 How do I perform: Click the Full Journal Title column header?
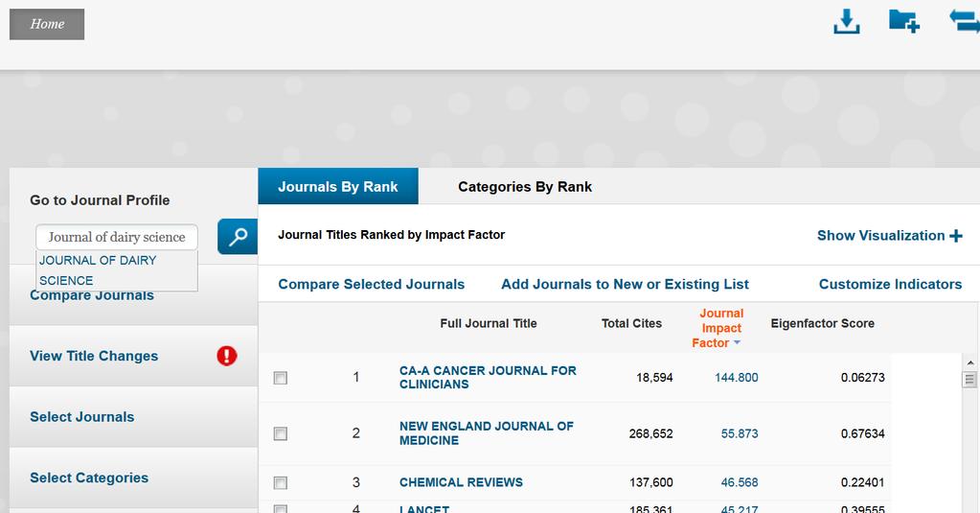click(489, 323)
